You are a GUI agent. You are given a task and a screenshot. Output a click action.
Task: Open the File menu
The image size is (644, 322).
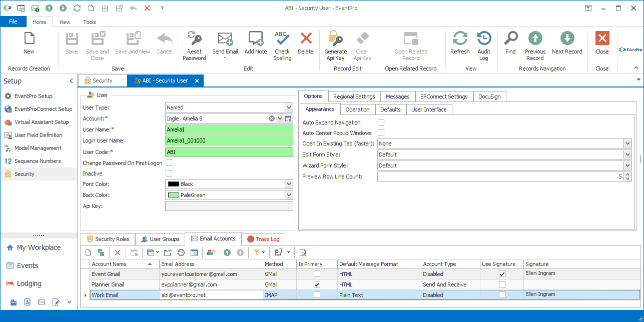point(13,22)
